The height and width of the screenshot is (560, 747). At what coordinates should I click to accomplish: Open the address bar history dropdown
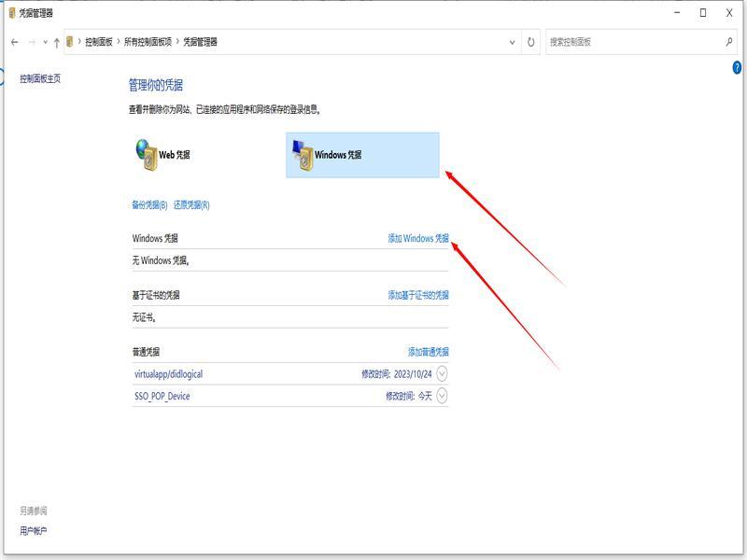(513, 42)
